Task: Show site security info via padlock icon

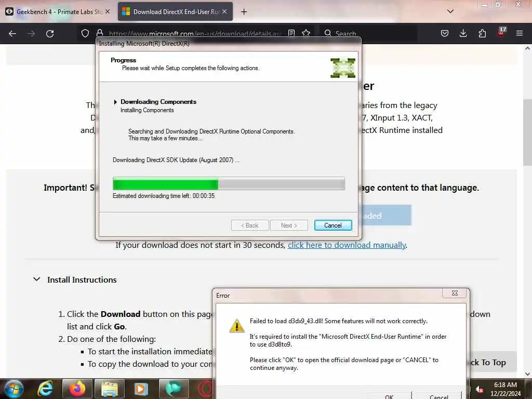Action: [x=100, y=33]
